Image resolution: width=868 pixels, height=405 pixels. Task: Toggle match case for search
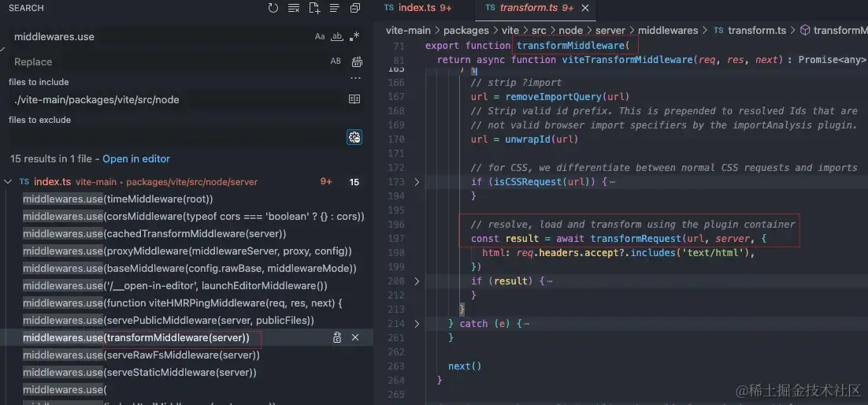pos(320,36)
